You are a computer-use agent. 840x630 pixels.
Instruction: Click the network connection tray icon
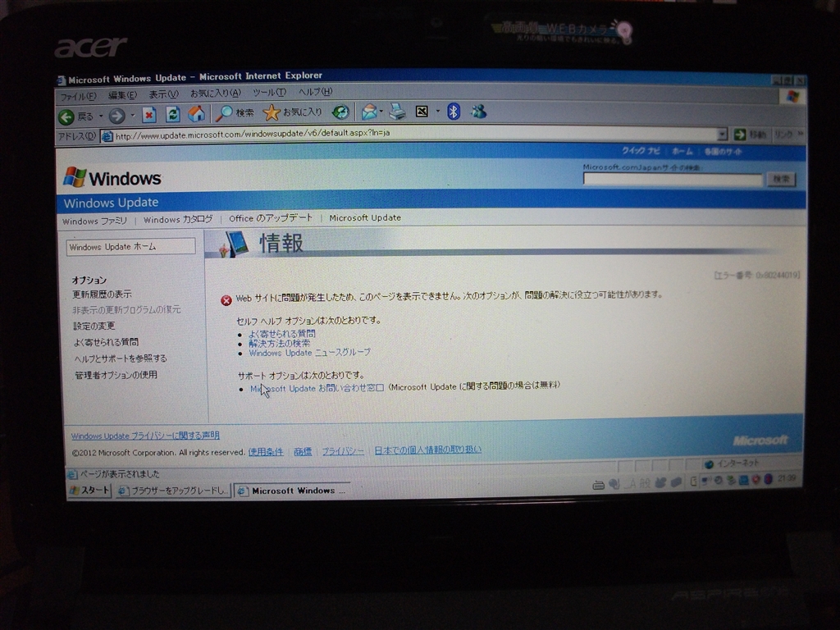pyautogui.click(x=706, y=481)
